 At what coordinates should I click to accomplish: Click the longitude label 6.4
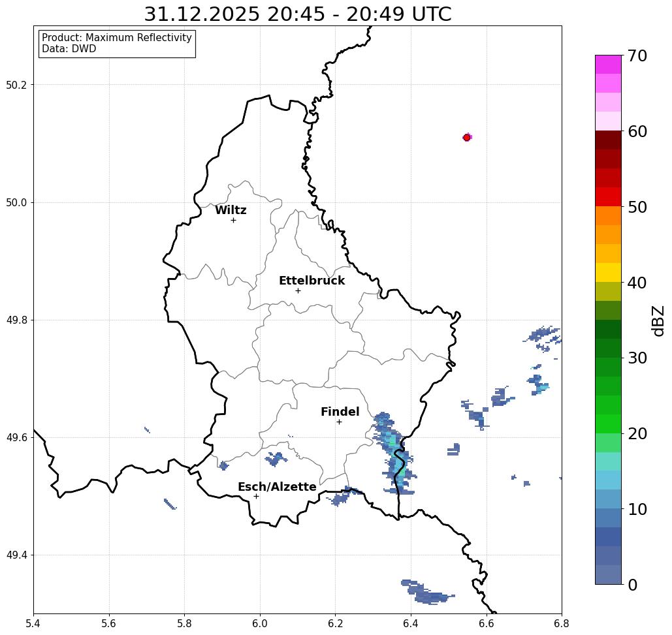coord(411,623)
